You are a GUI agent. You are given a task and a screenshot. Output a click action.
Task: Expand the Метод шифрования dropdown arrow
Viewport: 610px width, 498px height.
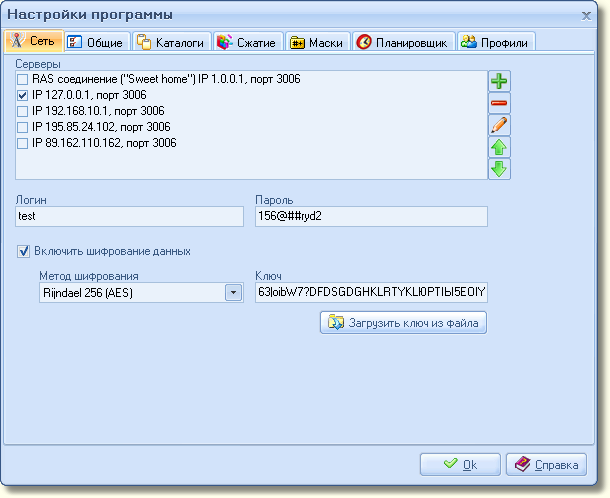(233, 293)
